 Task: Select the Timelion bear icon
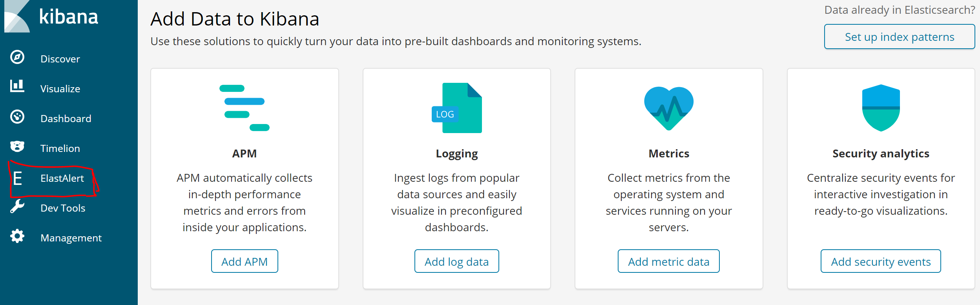pyautogui.click(x=16, y=148)
